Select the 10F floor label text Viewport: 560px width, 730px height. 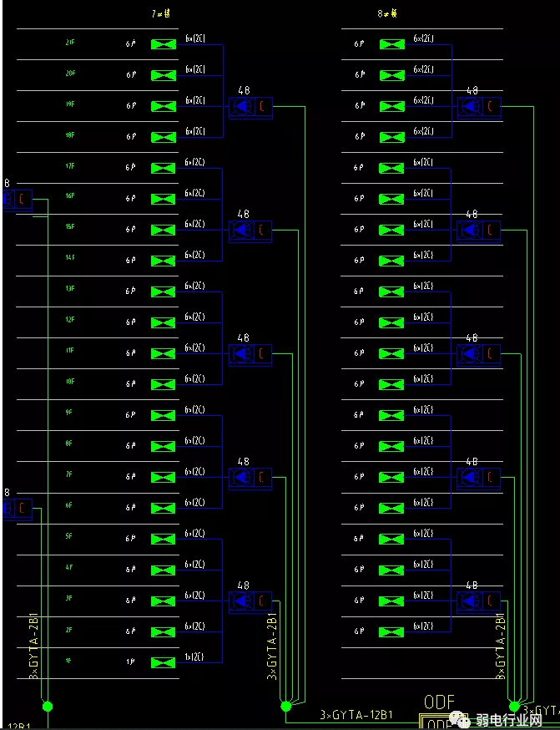[70, 382]
